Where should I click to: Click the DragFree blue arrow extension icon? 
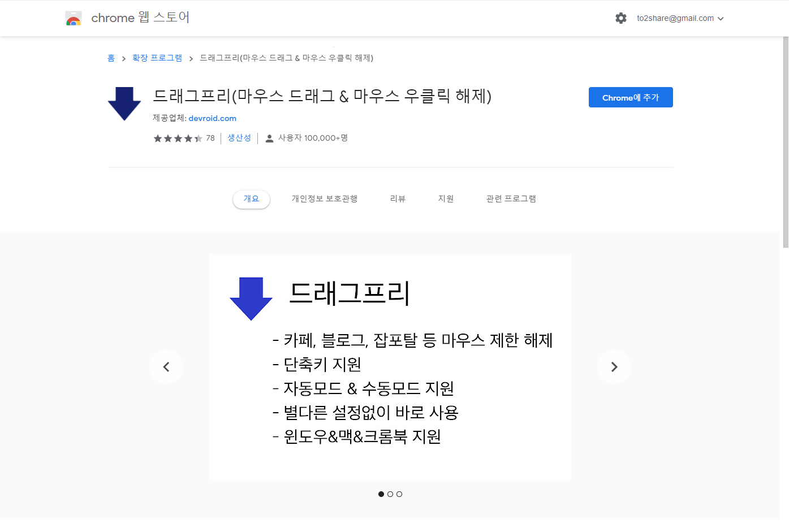coord(124,103)
